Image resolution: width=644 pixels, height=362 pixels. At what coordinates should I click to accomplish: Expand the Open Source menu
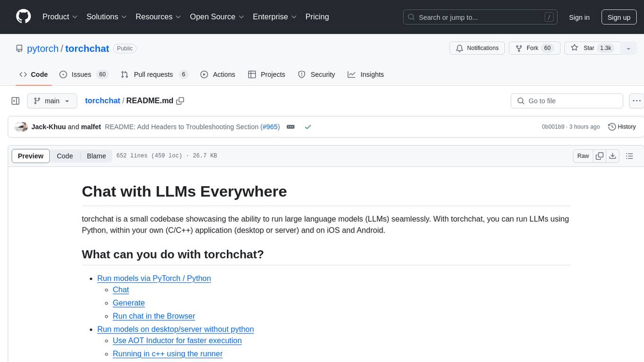(x=217, y=17)
